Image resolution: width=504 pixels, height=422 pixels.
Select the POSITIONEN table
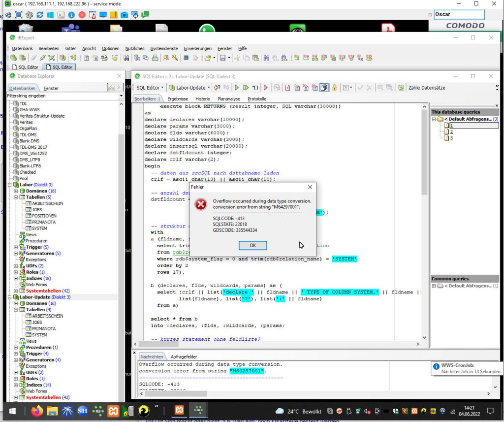coord(44,216)
